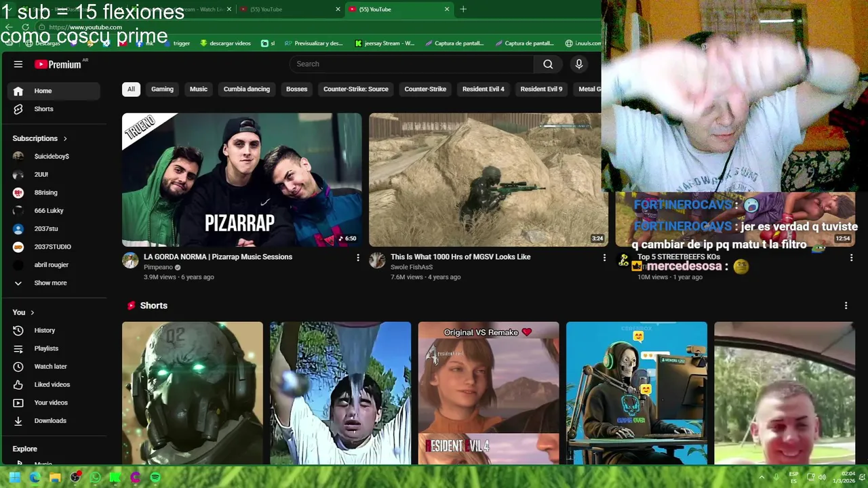Open File Explorer from the taskbar
Viewport: 868px width, 488px height.
tap(55, 477)
